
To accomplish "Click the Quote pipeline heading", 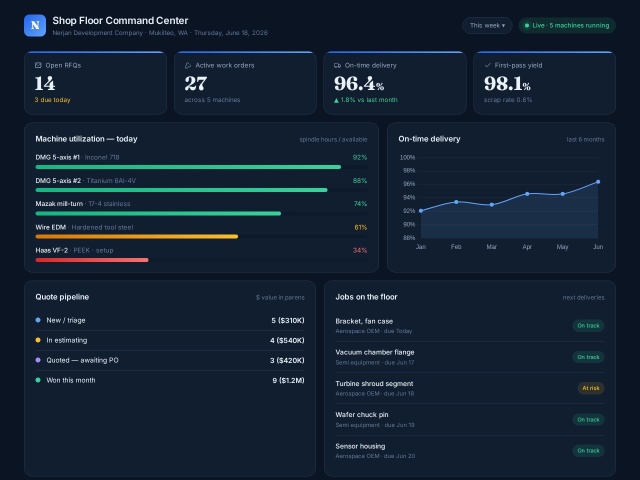I will pyautogui.click(x=62, y=297).
